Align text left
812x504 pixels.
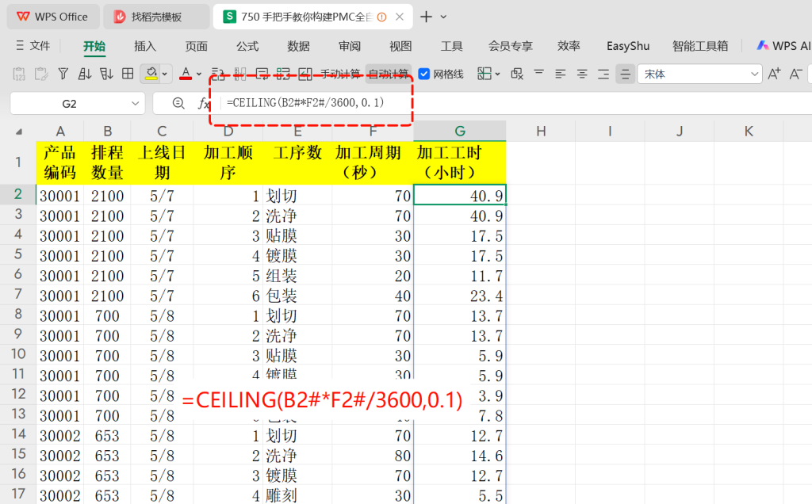point(561,74)
